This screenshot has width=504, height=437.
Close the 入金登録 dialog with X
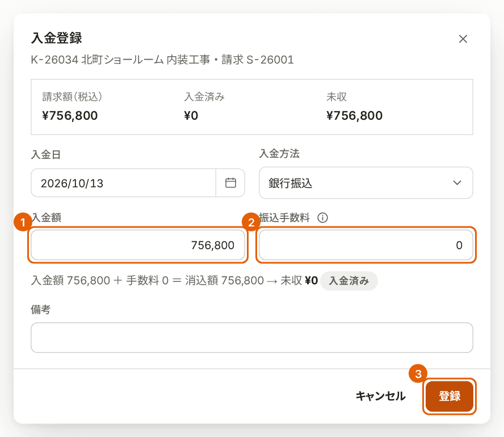tap(463, 39)
